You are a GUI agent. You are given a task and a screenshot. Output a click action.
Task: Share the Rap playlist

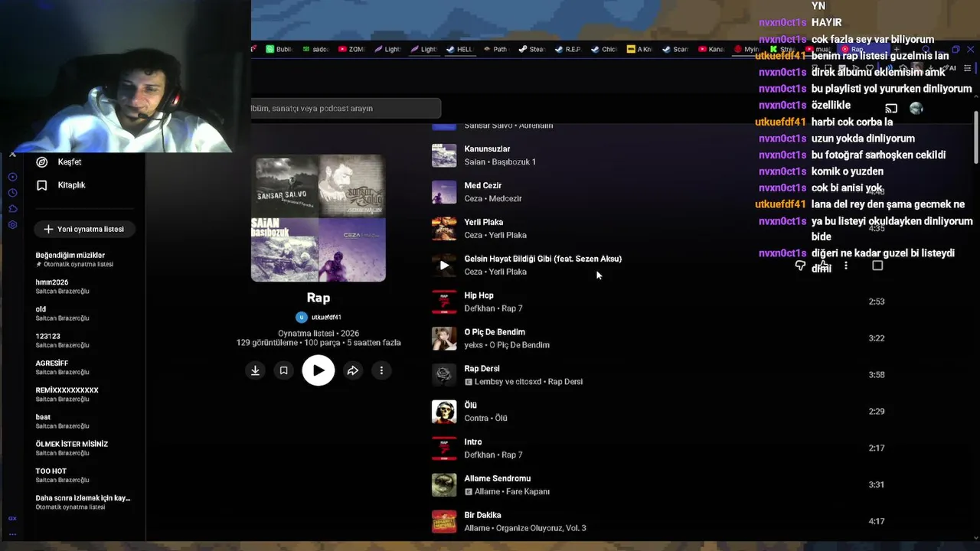(x=353, y=370)
